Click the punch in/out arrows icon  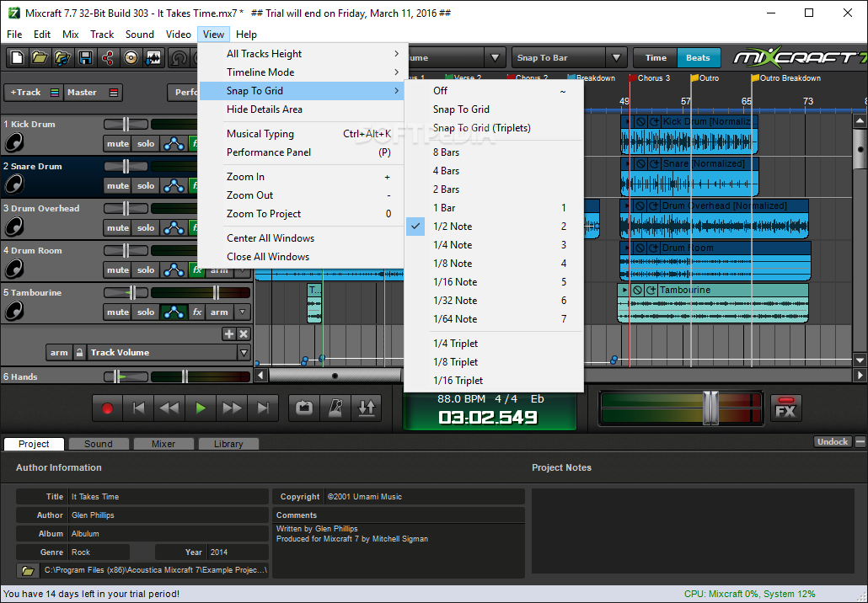click(x=367, y=408)
